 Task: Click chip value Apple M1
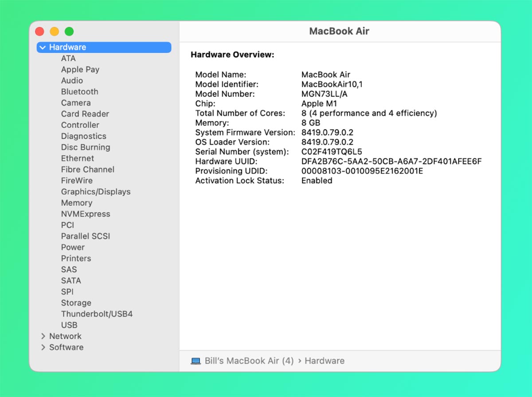319,104
